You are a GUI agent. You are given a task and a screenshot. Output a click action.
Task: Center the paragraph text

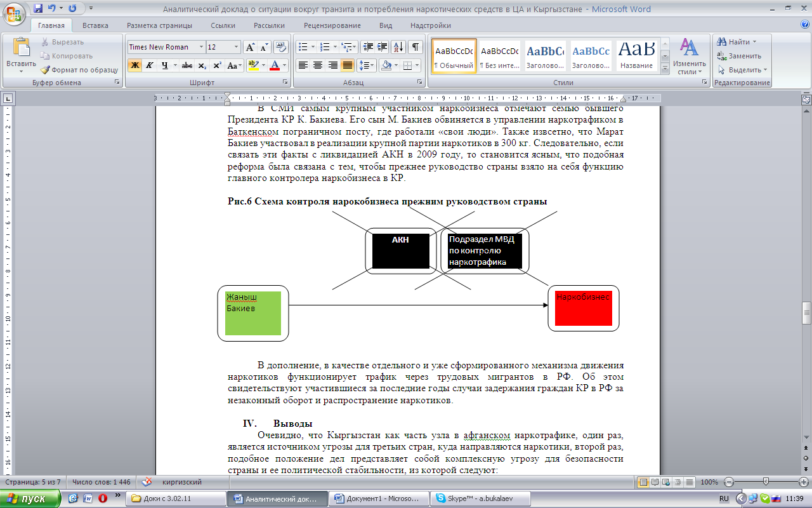[x=318, y=65]
